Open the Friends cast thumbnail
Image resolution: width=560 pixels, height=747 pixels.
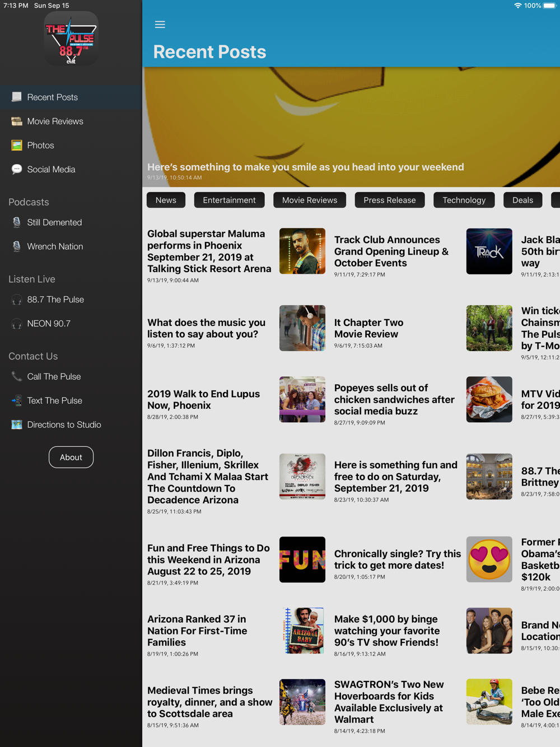click(x=489, y=631)
